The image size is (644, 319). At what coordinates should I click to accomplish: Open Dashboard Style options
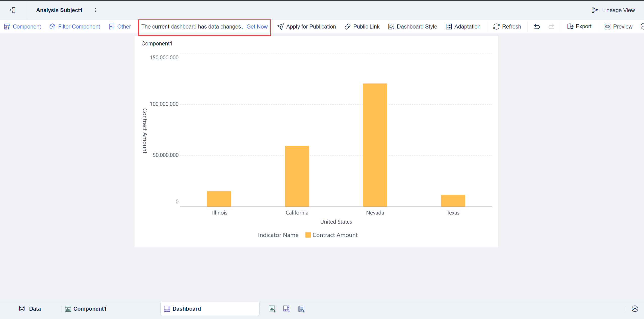pos(413,26)
